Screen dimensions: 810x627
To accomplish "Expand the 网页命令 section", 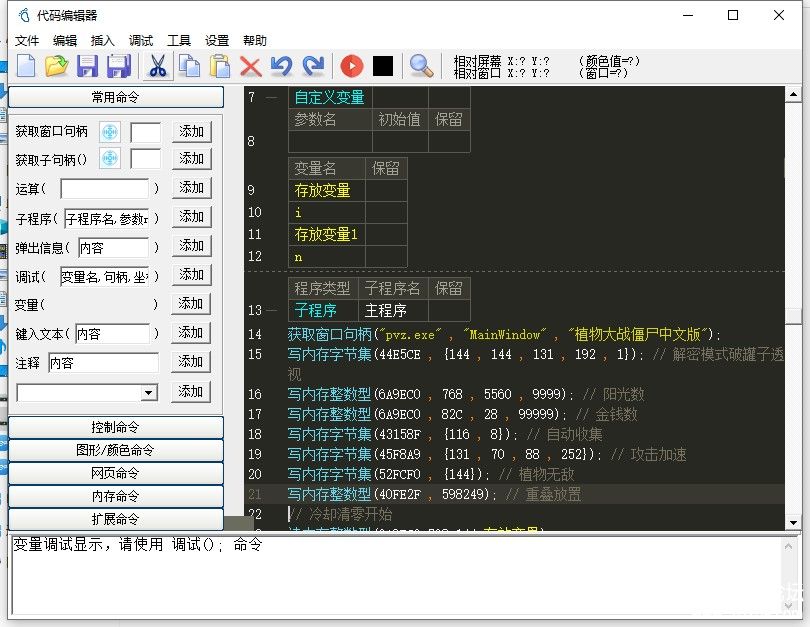I will click(116, 473).
